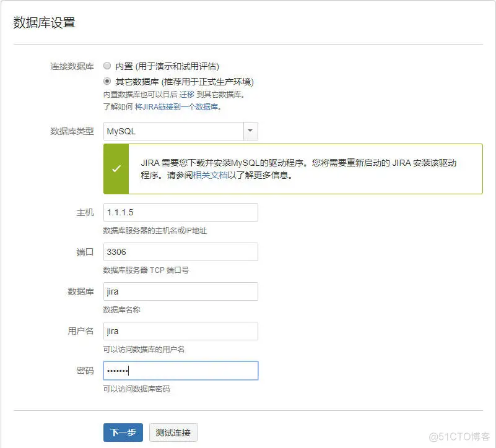Click the 下一步 next button

point(123,432)
